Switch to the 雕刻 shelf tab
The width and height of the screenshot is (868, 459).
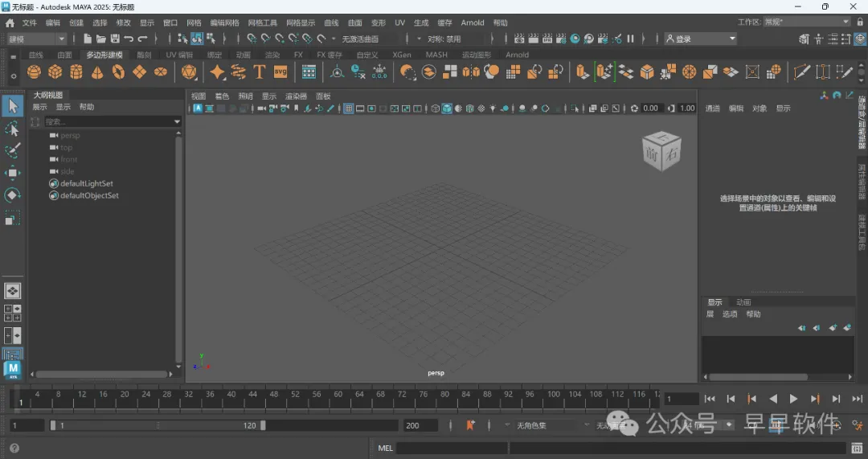(144, 55)
